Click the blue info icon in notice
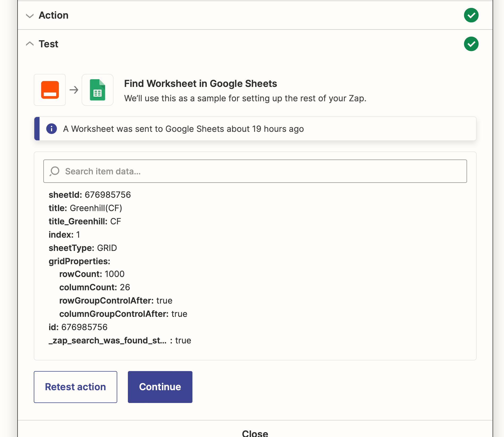This screenshot has width=504, height=437. point(52,129)
